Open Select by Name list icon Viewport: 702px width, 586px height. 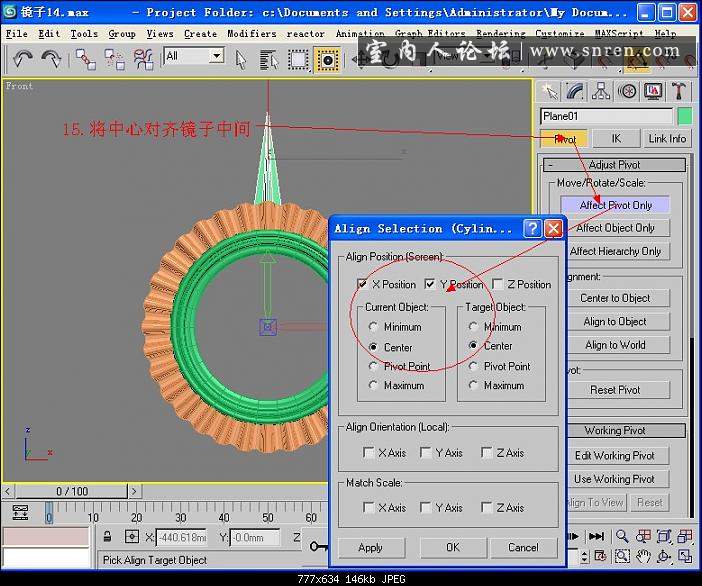[269, 60]
